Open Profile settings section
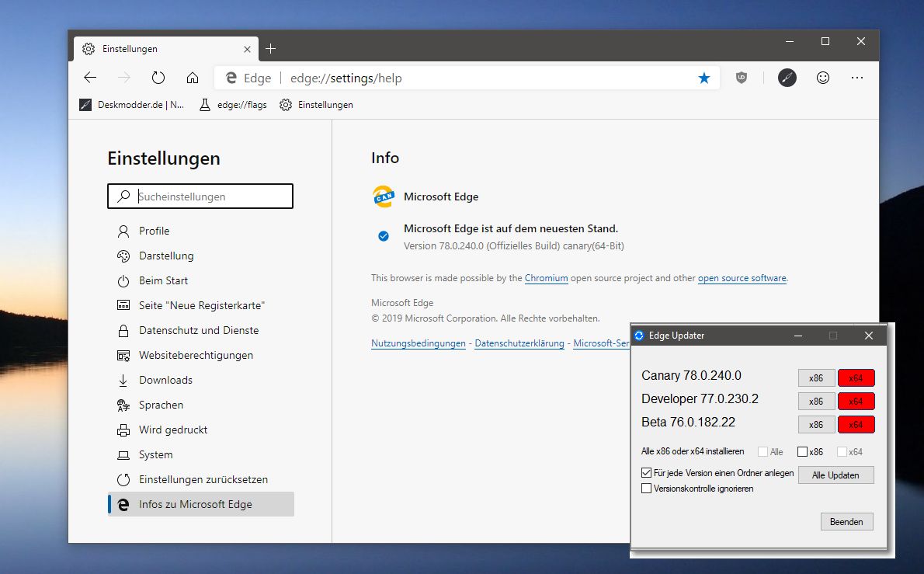The width and height of the screenshot is (924, 574). click(x=201, y=231)
